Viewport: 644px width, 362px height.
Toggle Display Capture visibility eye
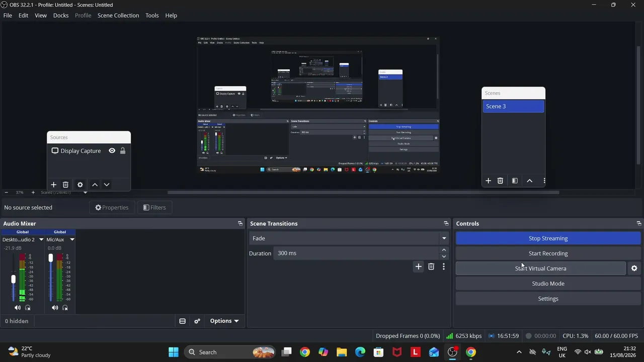coord(112,151)
